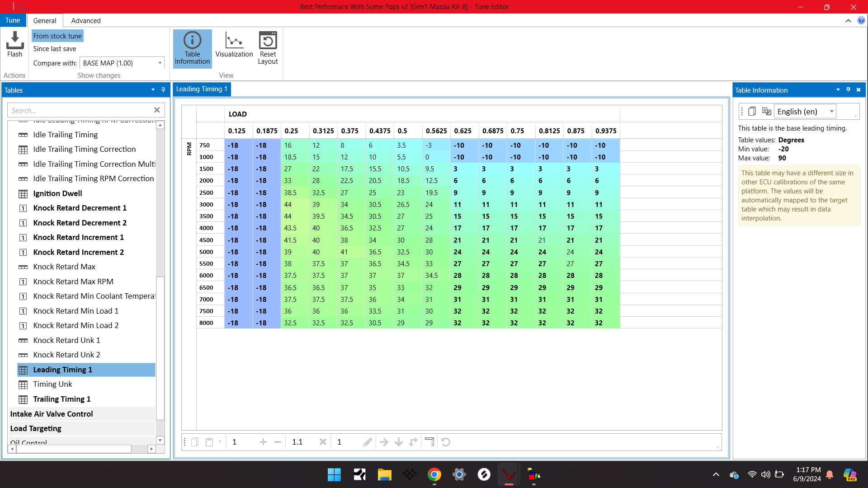The image size is (868, 488).
Task: Close the Table Information panel
Action: point(859,90)
